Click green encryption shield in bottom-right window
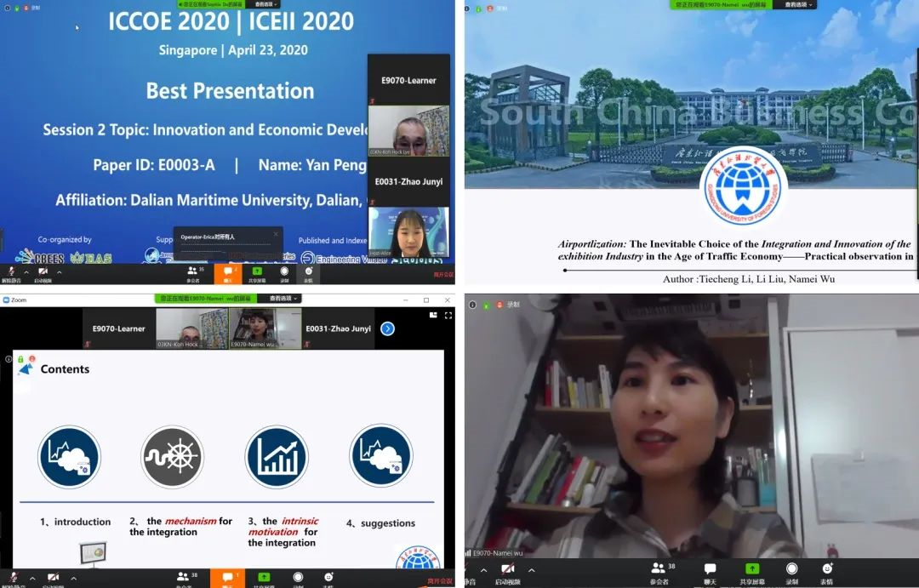Image resolution: width=919 pixels, height=588 pixels. coord(486,305)
